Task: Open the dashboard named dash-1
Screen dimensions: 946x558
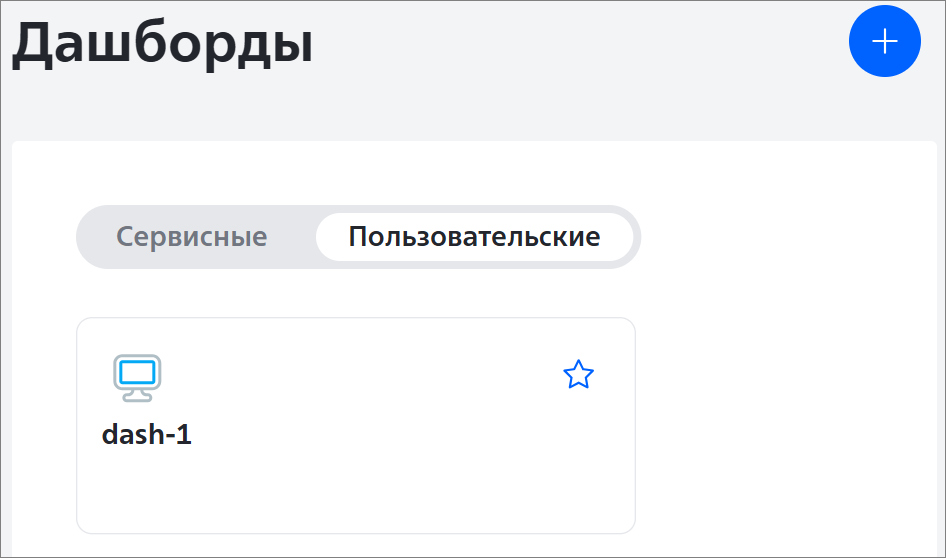Action: point(147,434)
